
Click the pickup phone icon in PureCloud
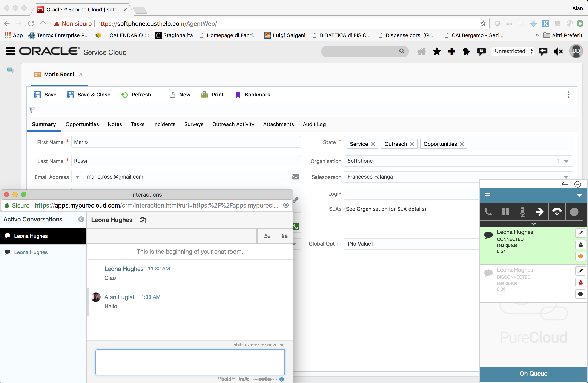pyautogui.click(x=488, y=212)
